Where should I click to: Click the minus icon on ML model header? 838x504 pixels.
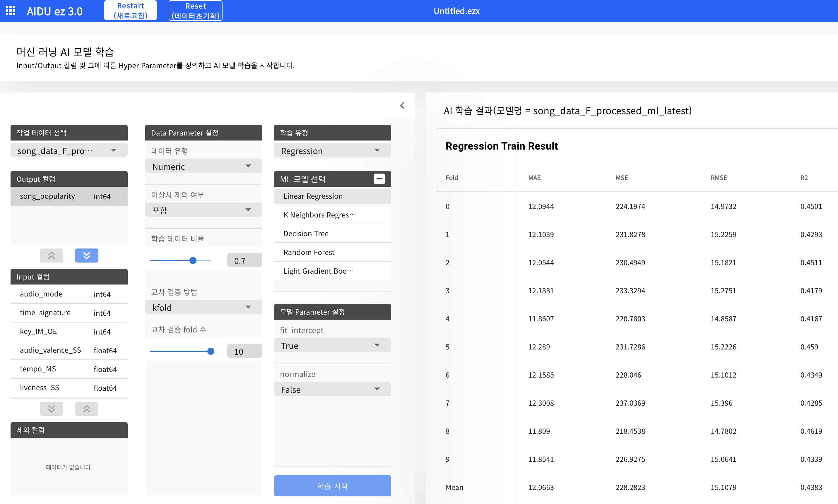[x=379, y=179]
